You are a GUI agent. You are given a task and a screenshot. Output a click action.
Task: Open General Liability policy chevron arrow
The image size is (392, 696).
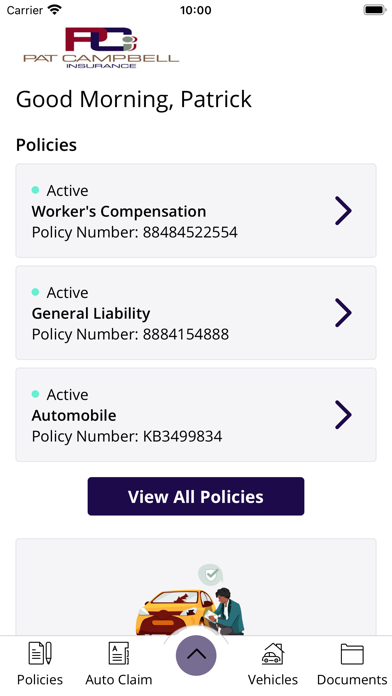pyautogui.click(x=343, y=313)
